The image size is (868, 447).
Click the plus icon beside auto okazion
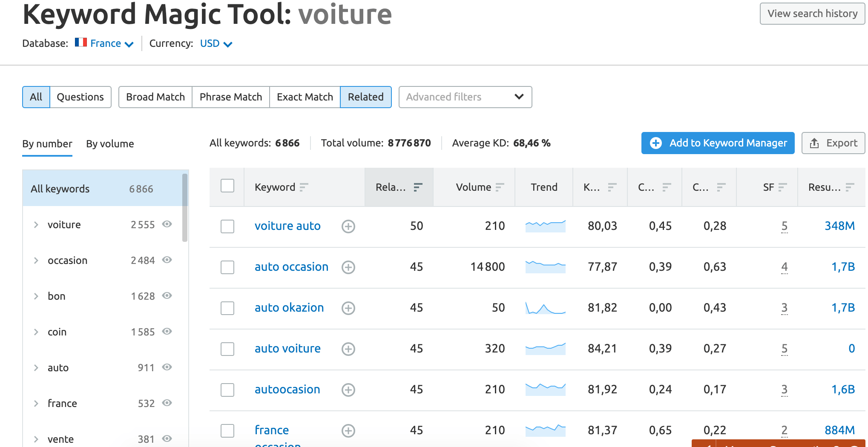[x=348, y=308]
